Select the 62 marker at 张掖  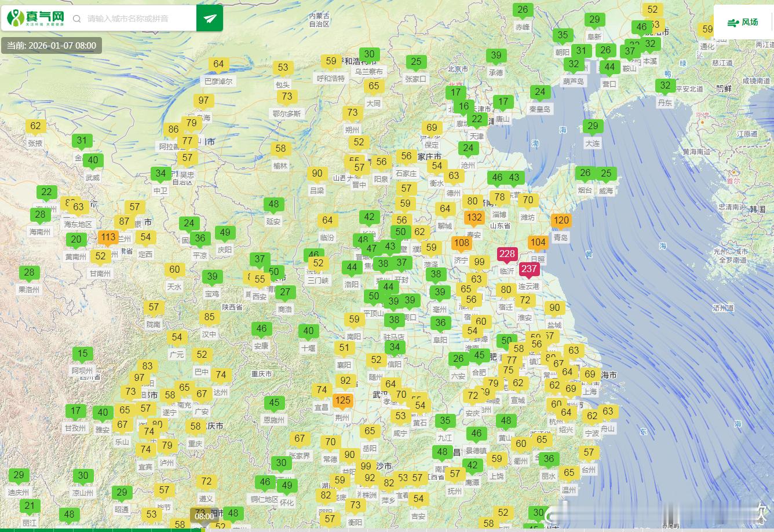[x=35, y=126]
